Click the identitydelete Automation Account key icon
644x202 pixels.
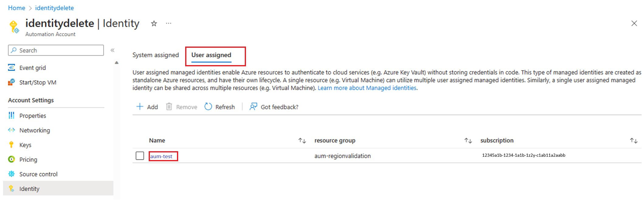pyautogui.click(x=14, y=26)
